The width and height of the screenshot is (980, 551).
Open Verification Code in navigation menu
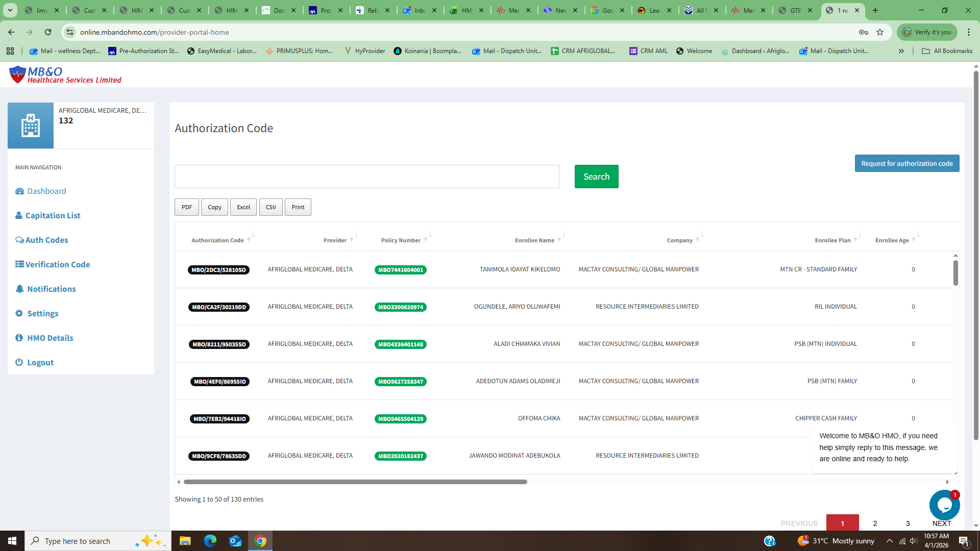[x=57, y=264]
